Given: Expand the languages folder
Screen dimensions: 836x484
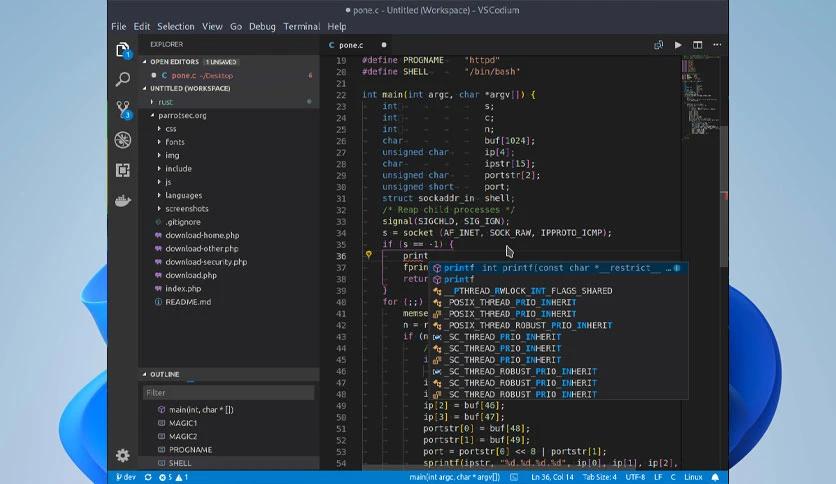Looking at the screenshot, I should point(183,195).
